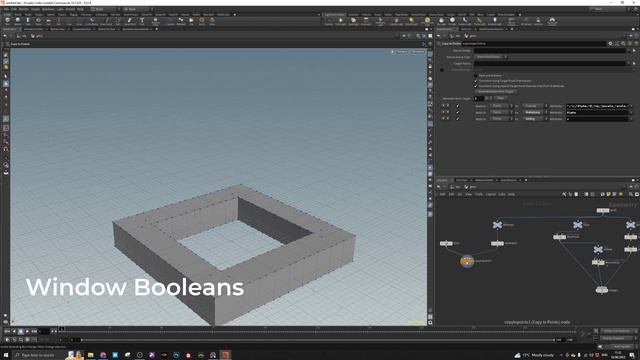The width and height of the screenshot is (640, 360).
Task: Open the Render menu
Action: coord(24,9)
